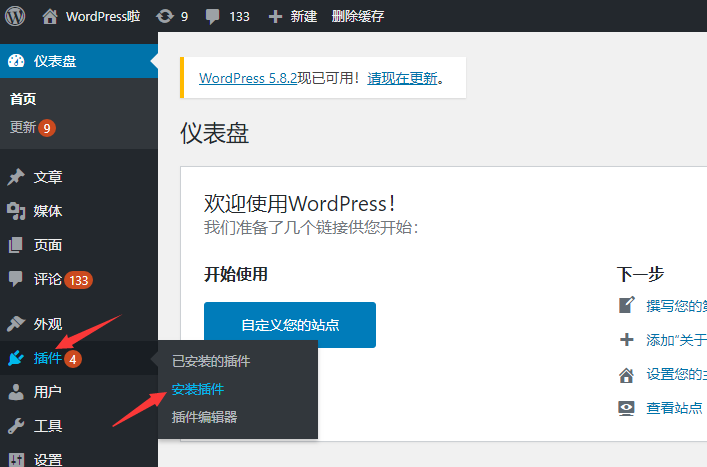Open the 仪表盘 sidebar menu
This screenshot has width=707, height=467.
(79, 61)
